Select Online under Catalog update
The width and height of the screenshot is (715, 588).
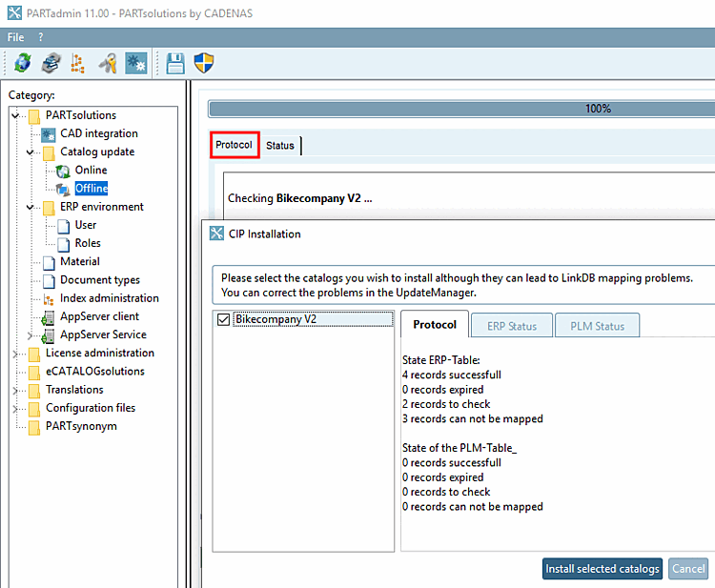(91, 170)
